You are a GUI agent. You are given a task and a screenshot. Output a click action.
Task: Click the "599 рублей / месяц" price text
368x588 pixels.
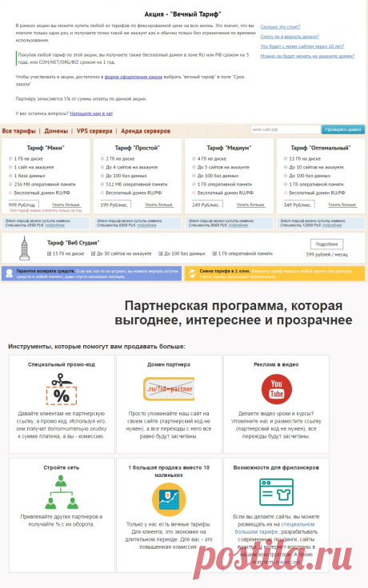326,255
